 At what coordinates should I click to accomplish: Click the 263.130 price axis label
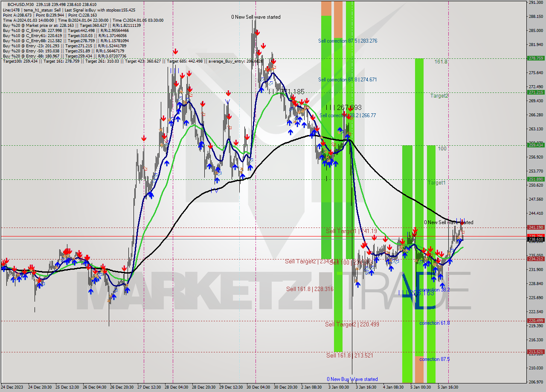point(536,129)
